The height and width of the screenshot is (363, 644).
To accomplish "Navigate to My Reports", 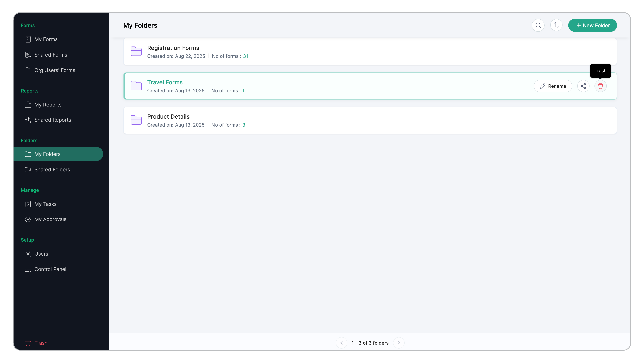I will tap(48, 105).
